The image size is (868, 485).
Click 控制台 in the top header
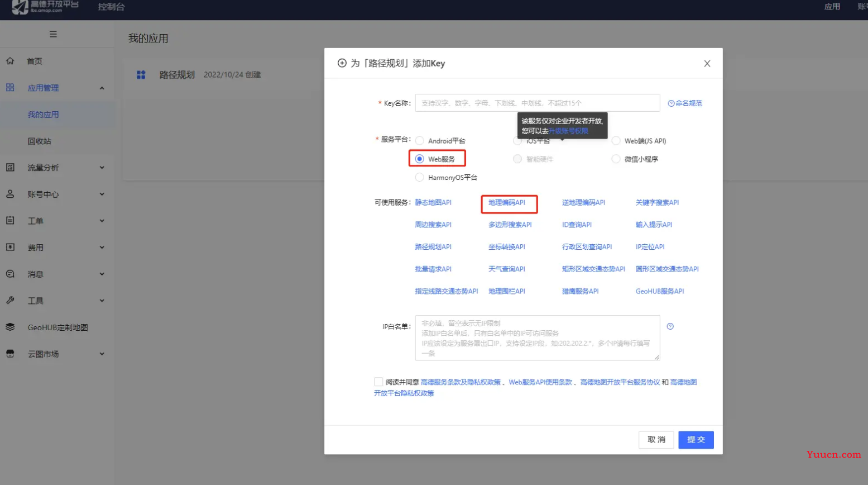point(111,7)
